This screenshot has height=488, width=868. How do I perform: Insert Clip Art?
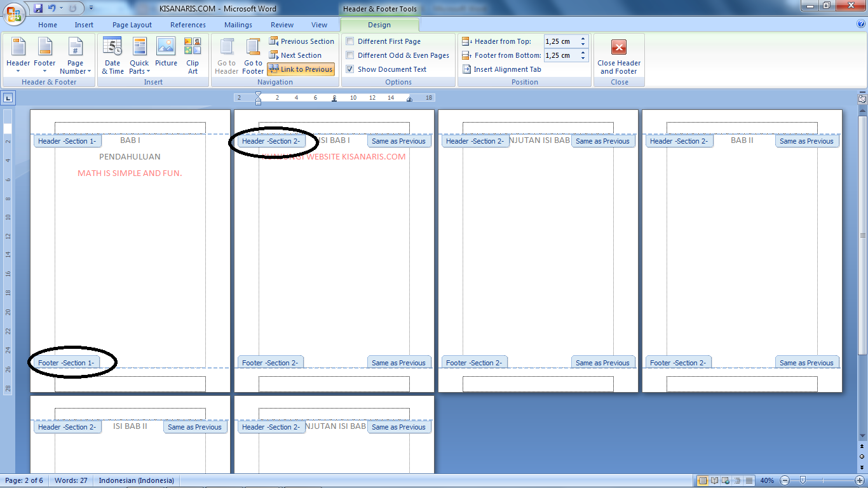(x=193, y=56)
